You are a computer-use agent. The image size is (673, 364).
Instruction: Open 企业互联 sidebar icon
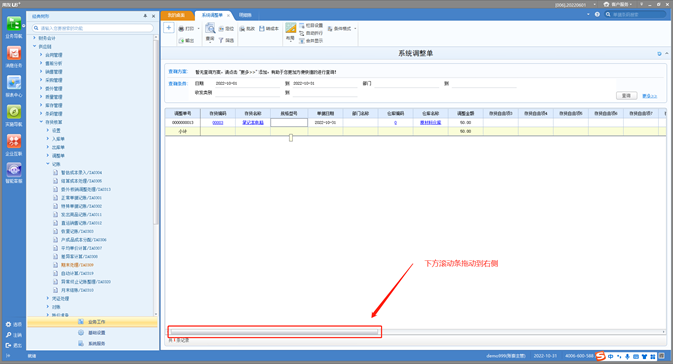tap(14, 141)
